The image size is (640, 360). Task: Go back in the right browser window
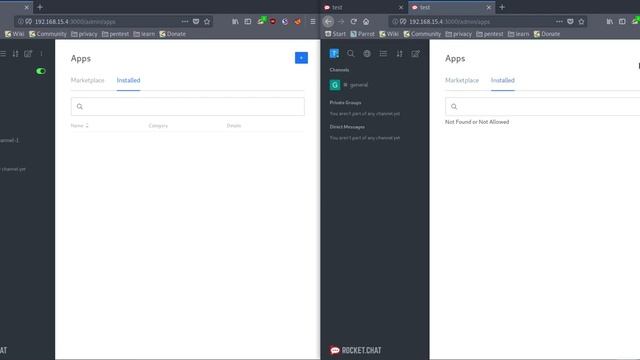(328, 21)
